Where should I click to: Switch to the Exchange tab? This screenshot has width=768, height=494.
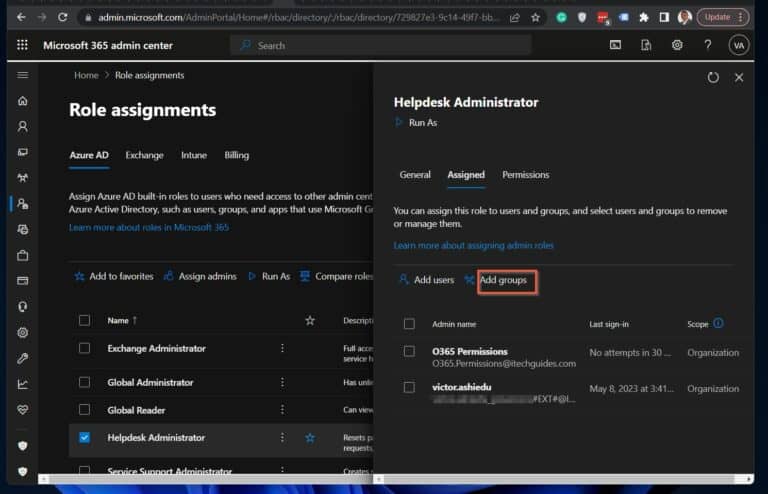pyautogui.click(x=144, y=155)
